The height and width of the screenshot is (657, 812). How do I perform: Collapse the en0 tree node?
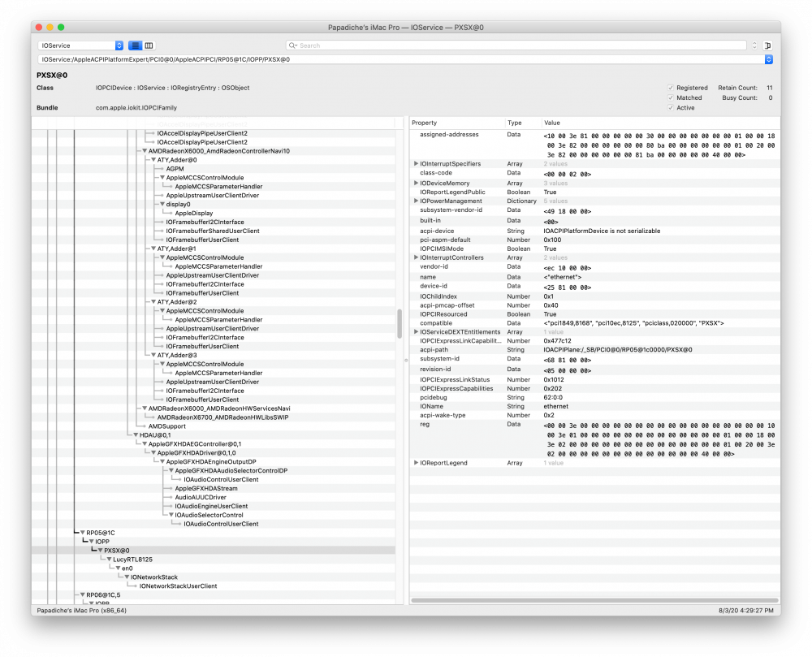point(118,568)
